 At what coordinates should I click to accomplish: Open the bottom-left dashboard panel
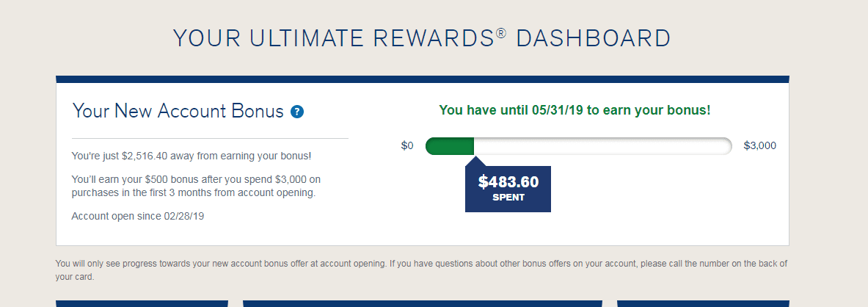pos(142,303)
